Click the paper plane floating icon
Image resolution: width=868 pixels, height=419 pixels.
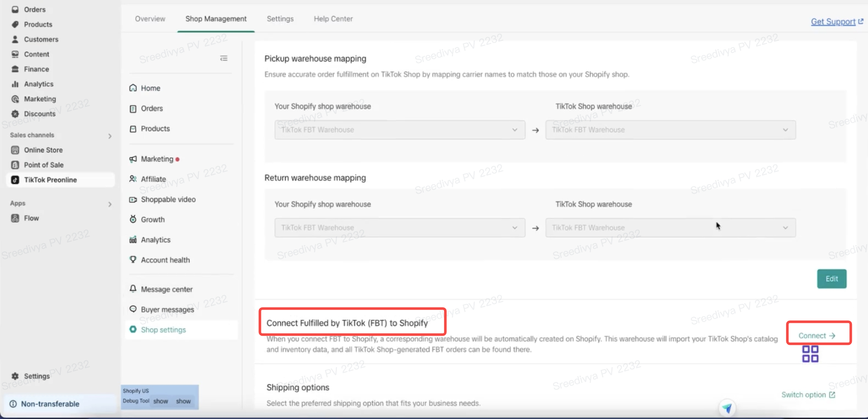click(x=727, y=408)
